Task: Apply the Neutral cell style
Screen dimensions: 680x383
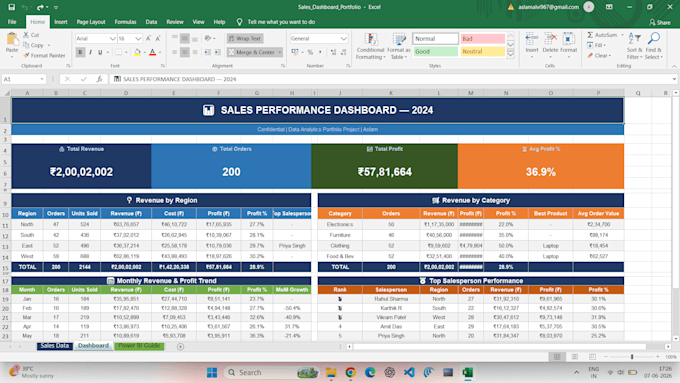Action: click(483, 52)
